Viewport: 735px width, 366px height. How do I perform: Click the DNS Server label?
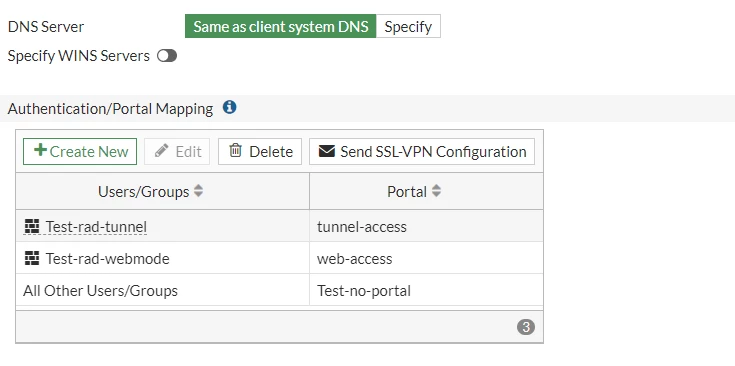coord(46,27)
